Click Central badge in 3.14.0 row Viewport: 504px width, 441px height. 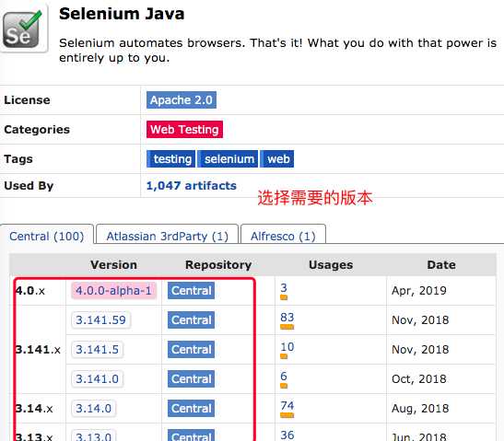coord(192,409)
